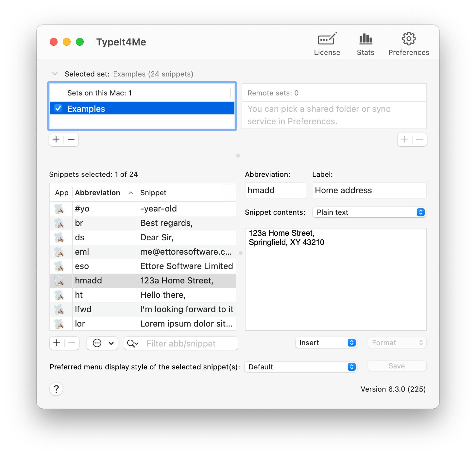Viewport: 476px width, 457px height.
Task: Click the 'Lorem ipsum dolor sit…' snippet cell
Action: [187, 324]
